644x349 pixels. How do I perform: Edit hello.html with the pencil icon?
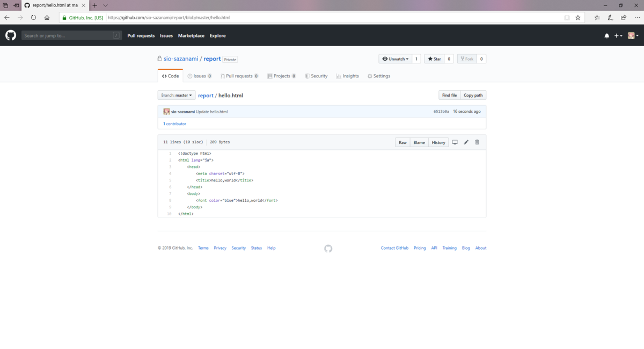[466, 142]
